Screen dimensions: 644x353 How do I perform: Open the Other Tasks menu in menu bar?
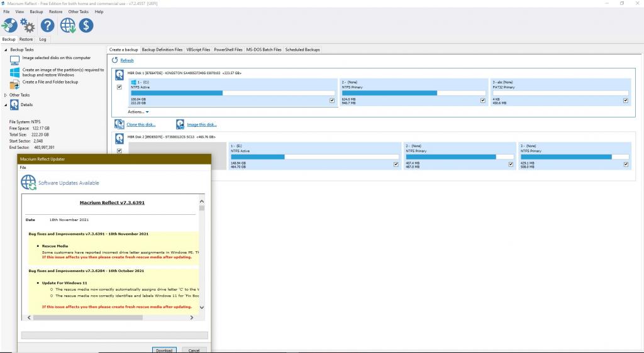(x=78, y=12)
